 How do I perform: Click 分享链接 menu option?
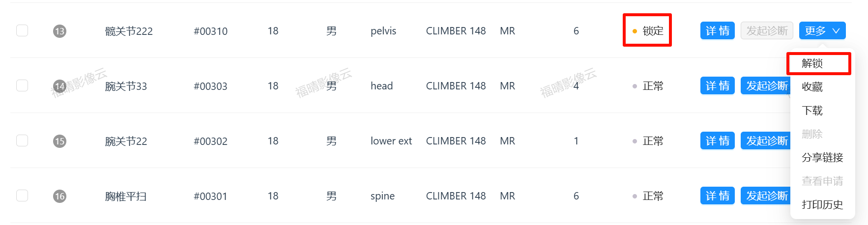pos(822,158)
